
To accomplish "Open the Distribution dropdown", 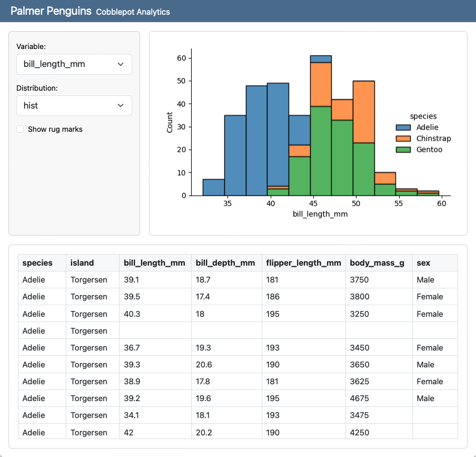I will (74, 105).
